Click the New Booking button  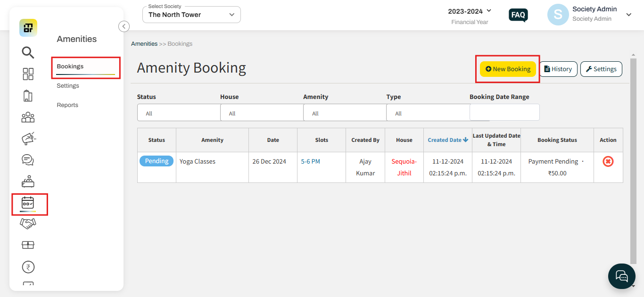coord(508,69)
